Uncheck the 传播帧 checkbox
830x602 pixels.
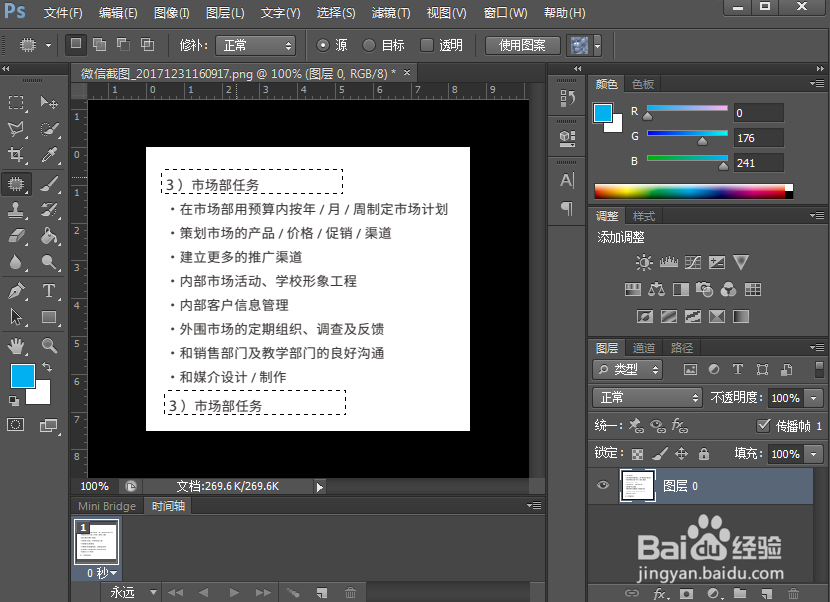click(764, 425)
